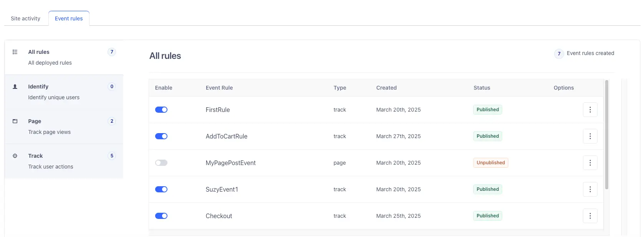644x237 pixels.
Task: Click the Identify user icon
Action: coord(15,87)
